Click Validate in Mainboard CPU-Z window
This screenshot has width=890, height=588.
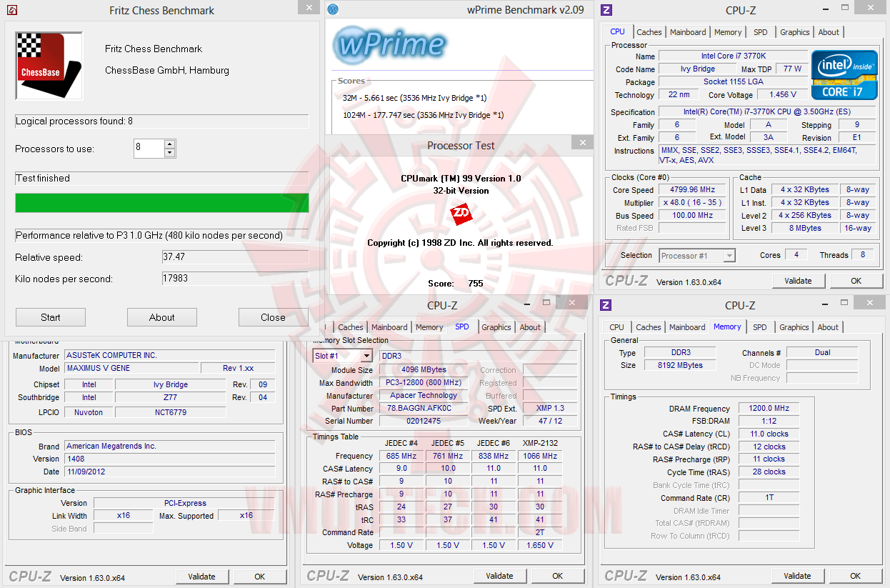tap(201, 577)
